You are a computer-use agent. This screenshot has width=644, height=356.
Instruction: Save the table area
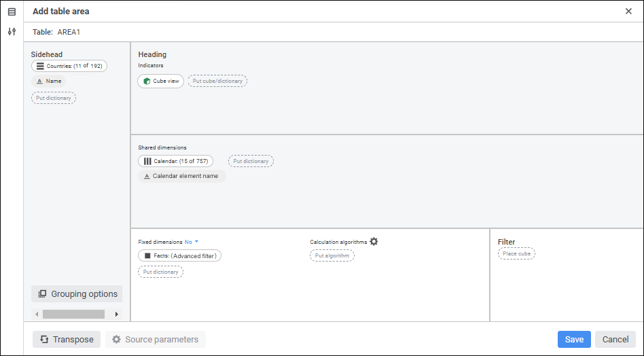click(x=574, y=340)
